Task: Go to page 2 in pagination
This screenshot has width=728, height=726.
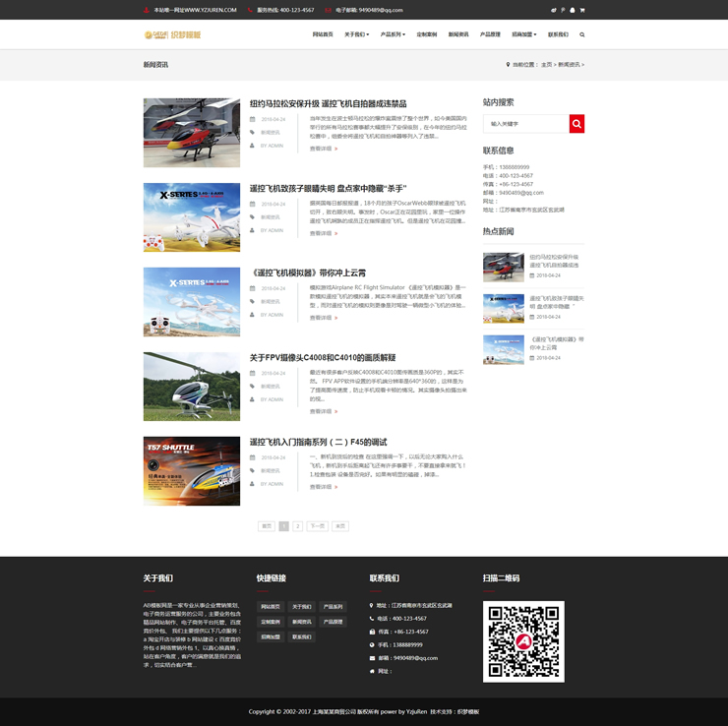Action: click(297, 526)
